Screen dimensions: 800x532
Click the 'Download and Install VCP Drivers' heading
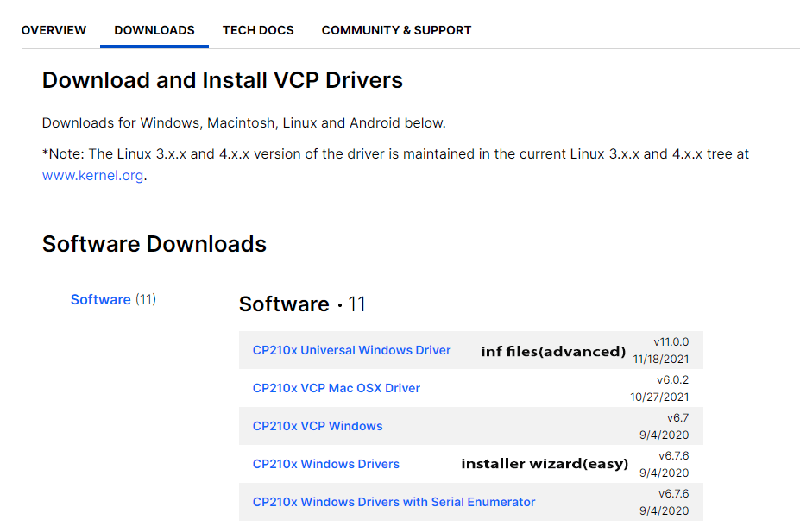point(223,80)
